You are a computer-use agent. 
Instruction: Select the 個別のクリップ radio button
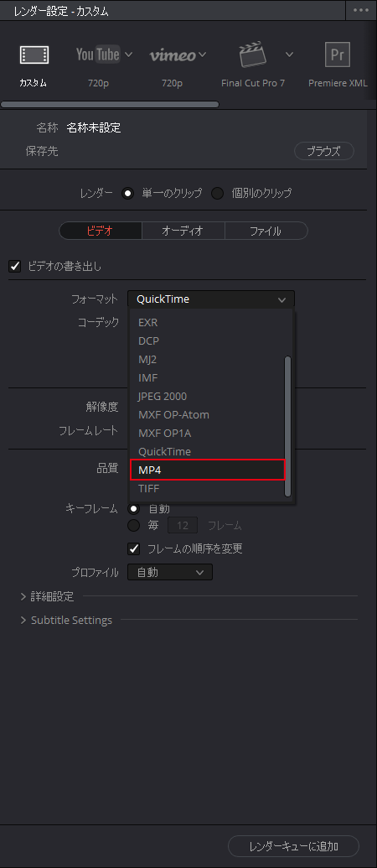pyautogui.click(x=218, y=193)
